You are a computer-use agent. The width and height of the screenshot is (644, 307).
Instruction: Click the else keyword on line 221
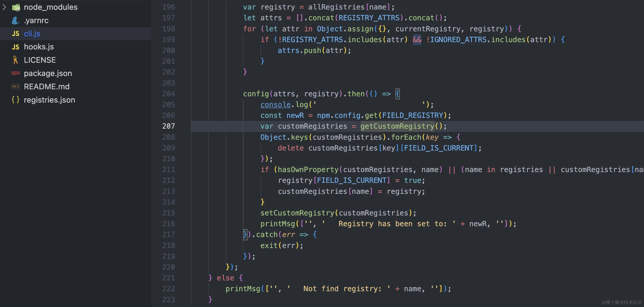pos(225,278)
